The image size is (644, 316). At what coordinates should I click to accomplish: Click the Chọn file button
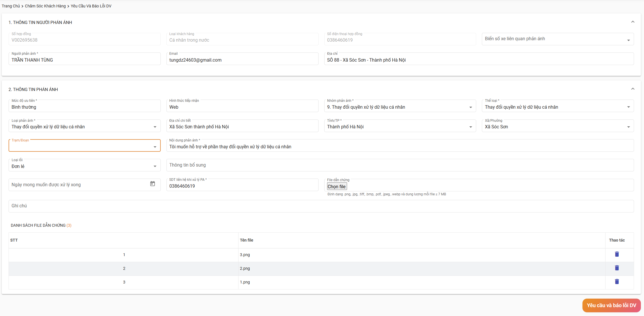(337, 187)
